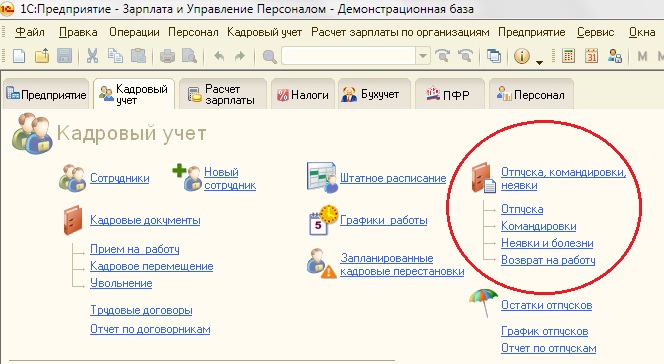Click the Paste clipboard toolbar icon
Image resolution: width=664 pixels, height=364 pixels.
pos(138,56)
